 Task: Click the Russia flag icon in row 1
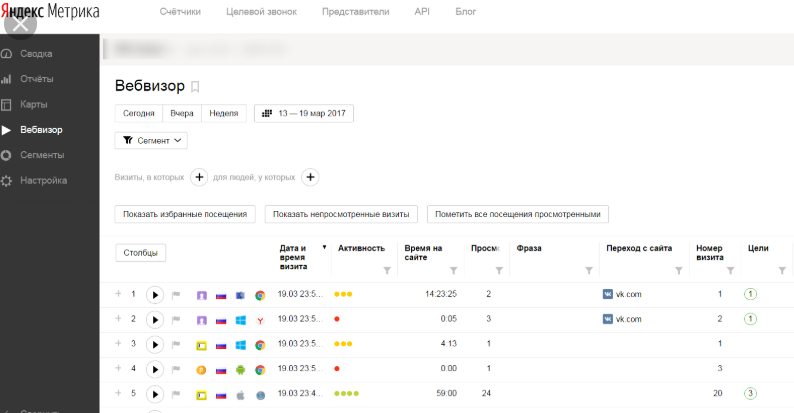(x=221, y=296)
